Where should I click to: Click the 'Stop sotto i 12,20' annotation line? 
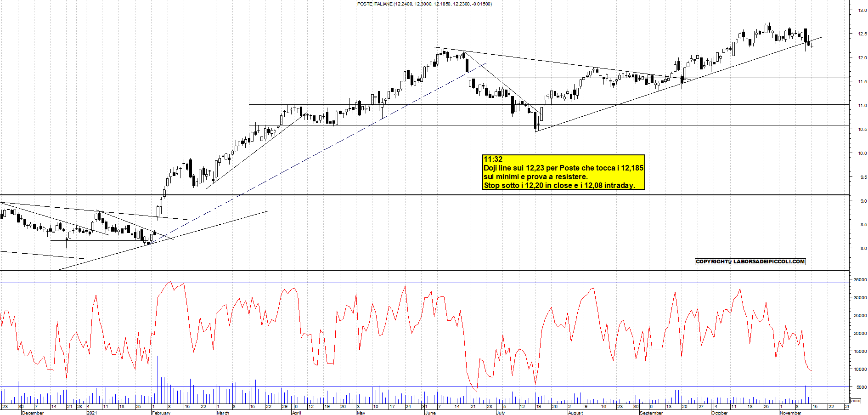pyautogui.click(x=559, y=186)
